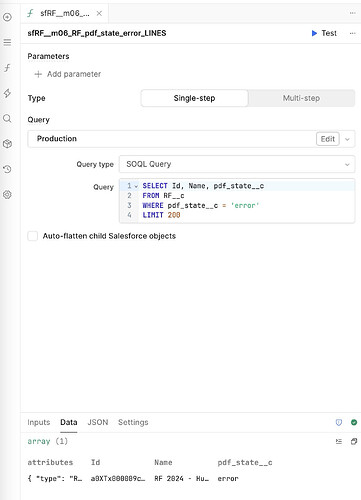The image size is (361, 500).
Task: Open the settings gear icon in sidebar
Action: [7, 195]
